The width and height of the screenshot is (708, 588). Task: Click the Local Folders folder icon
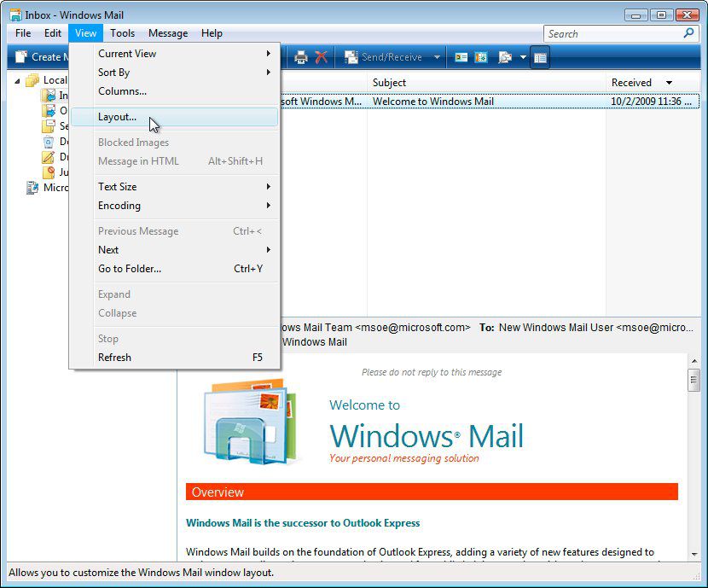click(32, 80)
